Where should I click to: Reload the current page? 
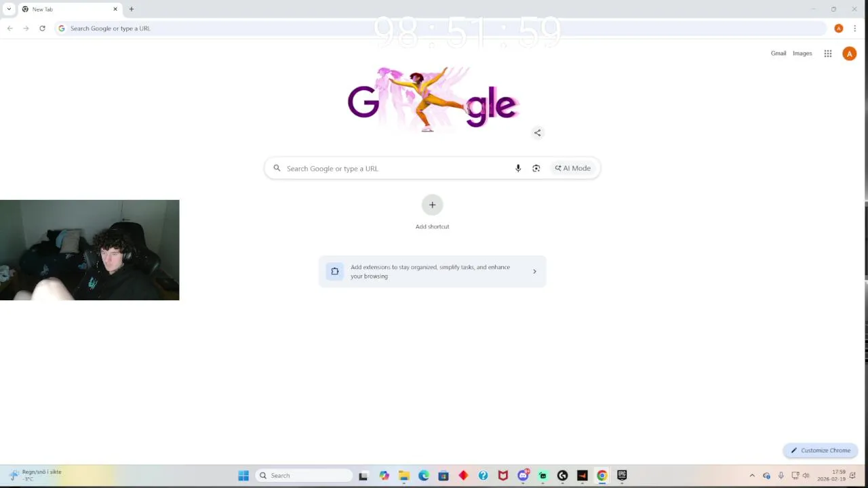[x=42, y=28]
